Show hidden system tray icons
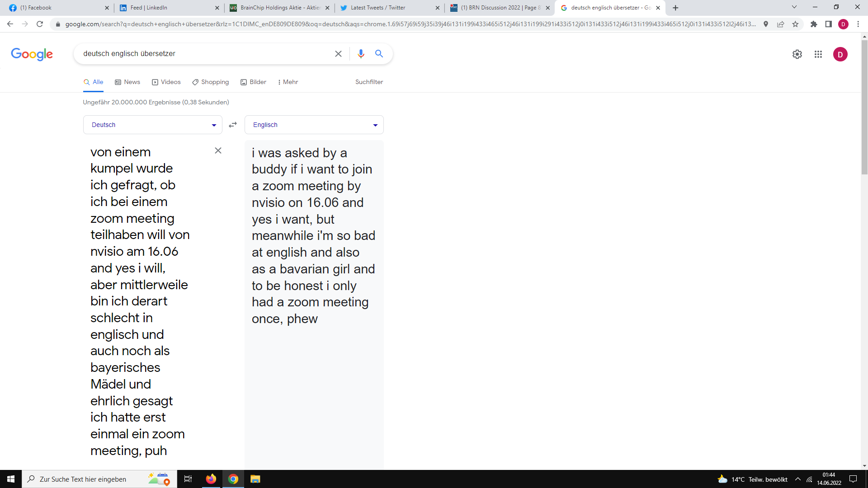Viewport: 868px width, 488px height. click(798, 479)
